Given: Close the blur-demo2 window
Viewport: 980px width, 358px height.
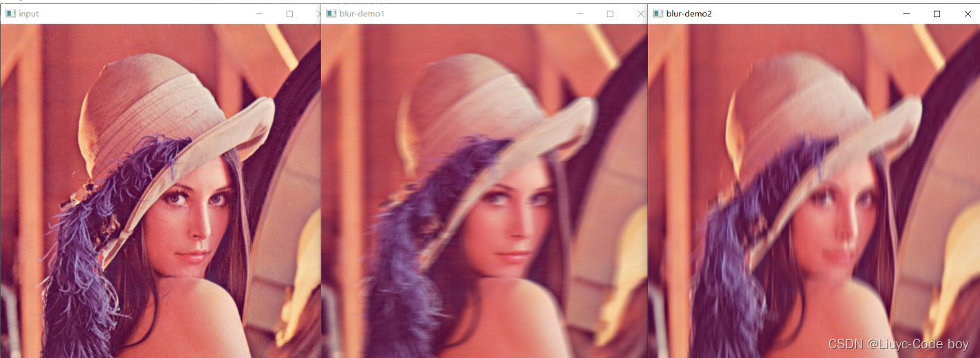Looking at the screenshot, I should click(967, 14).
